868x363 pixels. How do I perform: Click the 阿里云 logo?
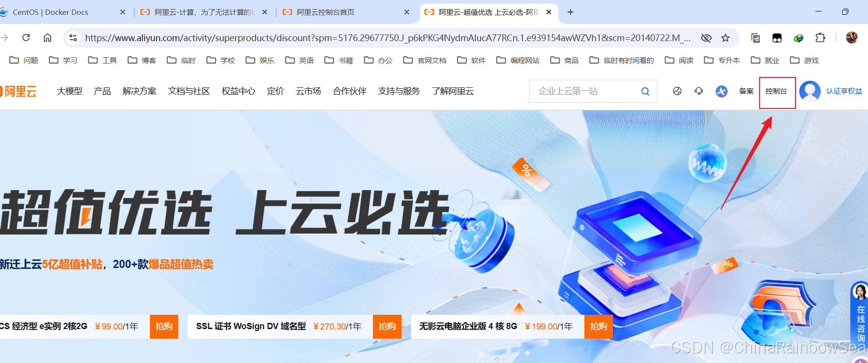pos(18,91)
